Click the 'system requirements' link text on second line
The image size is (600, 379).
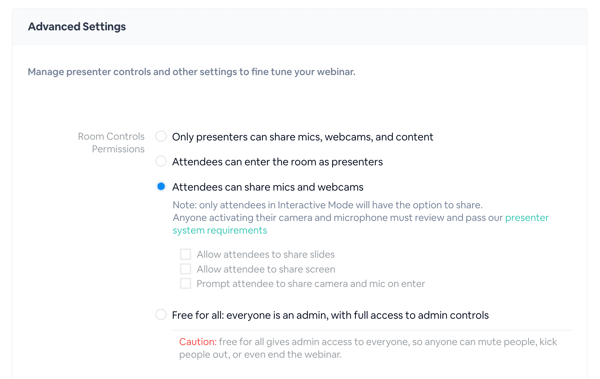(x=220, y=230)
